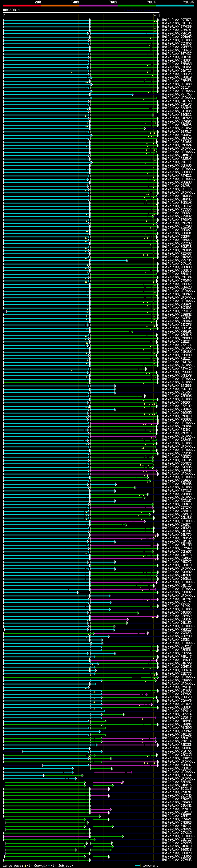The height and width of the screenshot is (868, 197).
Task: Open UniRef100_A0BTH5 entry
Action: [x=177, y=460]
